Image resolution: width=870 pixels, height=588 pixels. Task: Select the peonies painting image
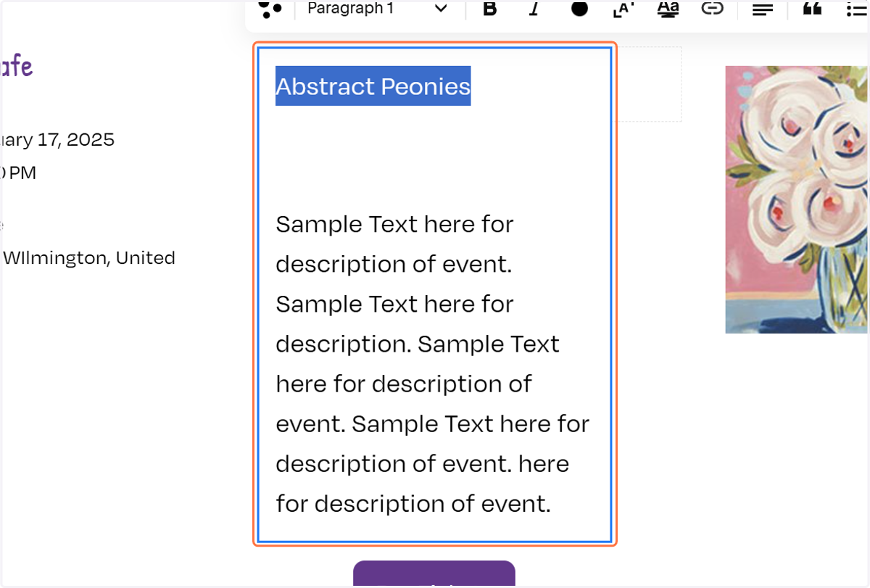tap(797, 199)
